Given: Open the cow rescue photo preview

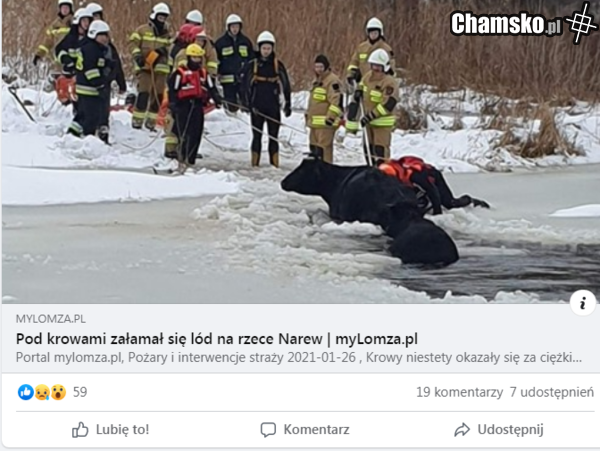Looking at the screenshot, I should pyautogui.click(x=300, y=152).
